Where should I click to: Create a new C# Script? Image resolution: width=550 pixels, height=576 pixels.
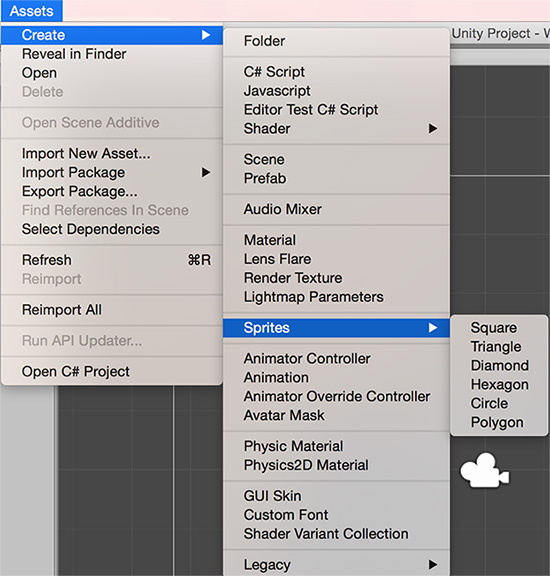pos(336,72)
